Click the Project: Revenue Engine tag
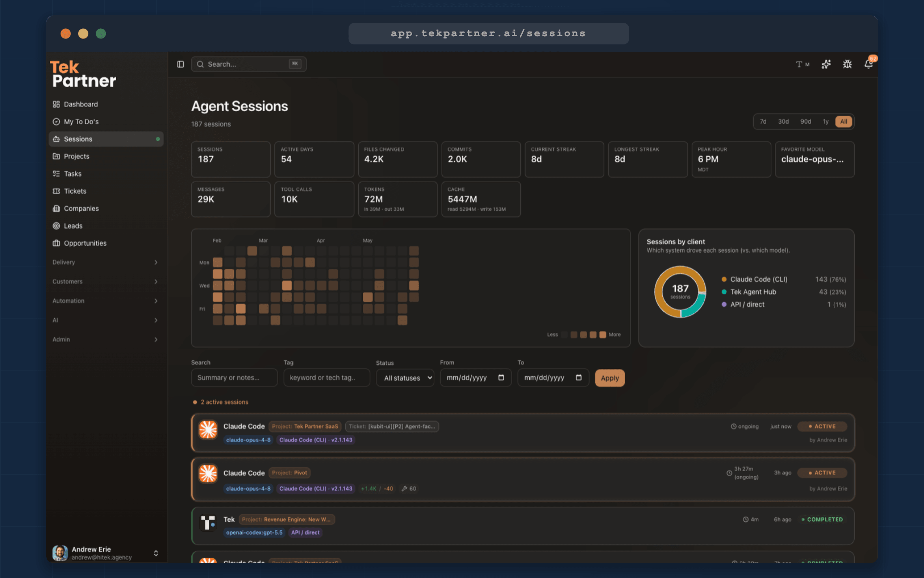 tap(286, 520)
